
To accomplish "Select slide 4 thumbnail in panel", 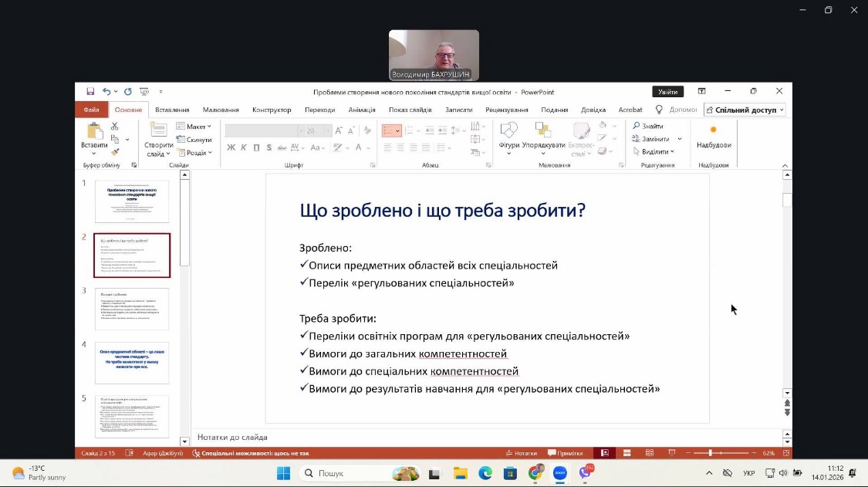I will [x=132, y=363].
